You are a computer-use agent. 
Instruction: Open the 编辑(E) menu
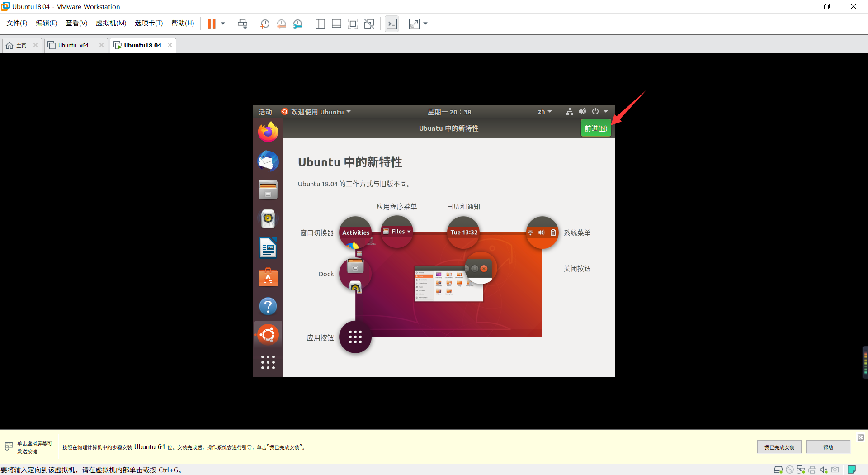(x=47, y=23)
